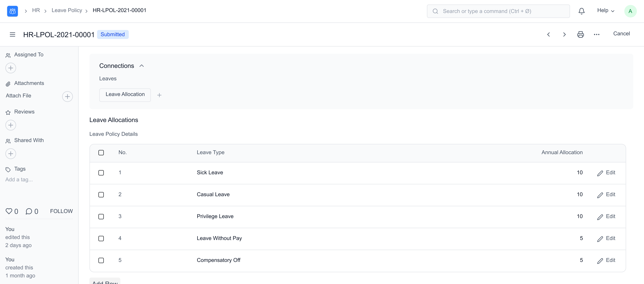644x284 pixels.
Task: Cancel the submitted leave policy
Action: pos(622,34)
